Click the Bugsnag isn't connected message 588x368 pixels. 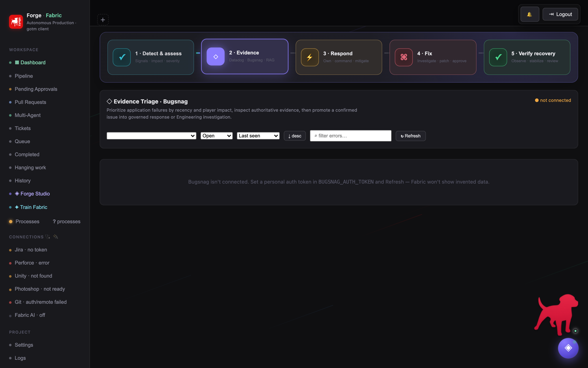click(339, 182)
